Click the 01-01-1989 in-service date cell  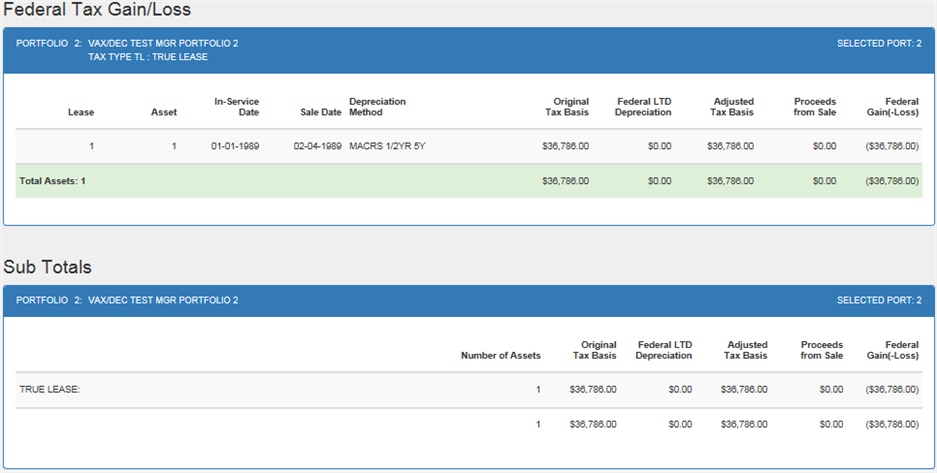pyautogui.click(x=235, y=146)
